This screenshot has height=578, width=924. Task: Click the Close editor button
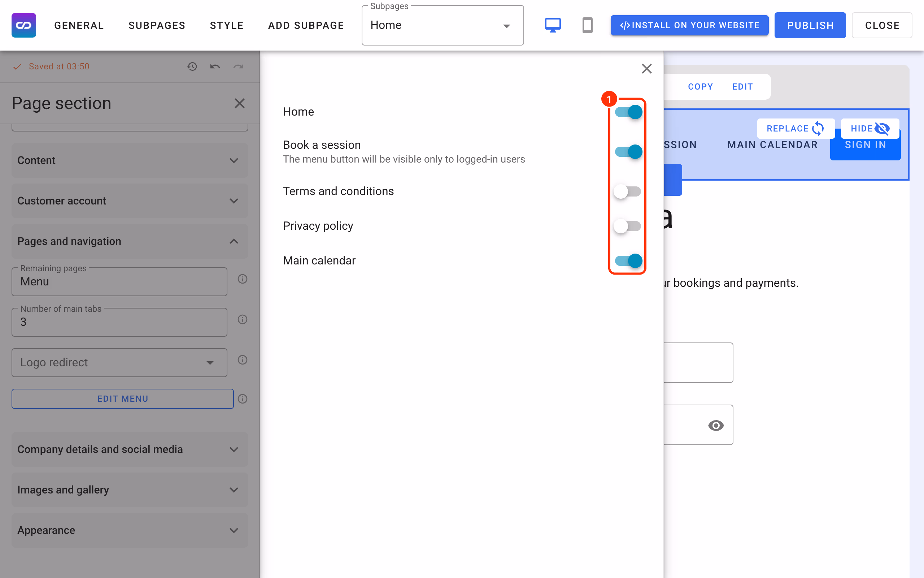(882, 25)
